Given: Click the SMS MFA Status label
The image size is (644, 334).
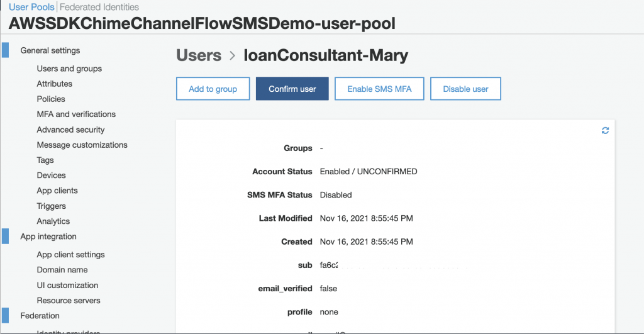Looking at the screenshot, I should (x=280, y=195).
